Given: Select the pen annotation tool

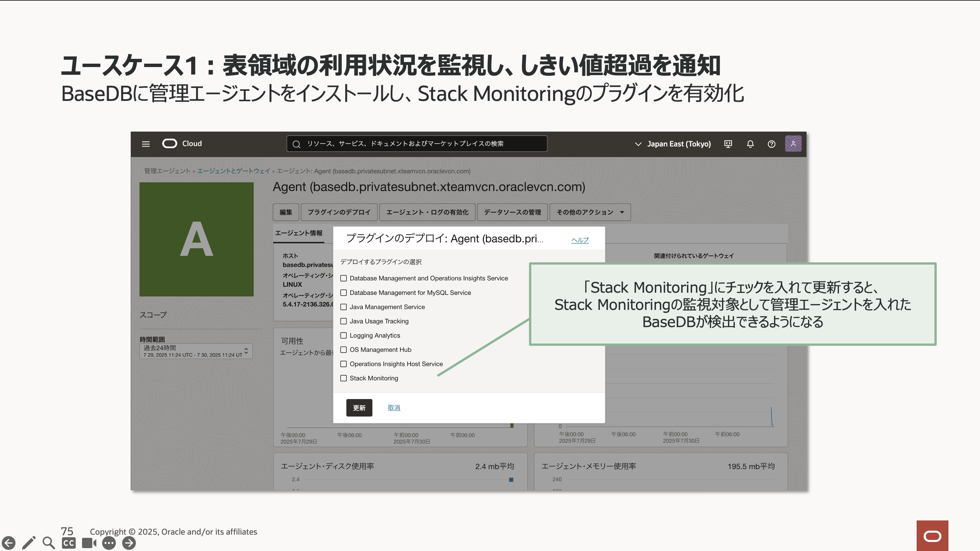Looking at the screenshot, I should 29,543.
